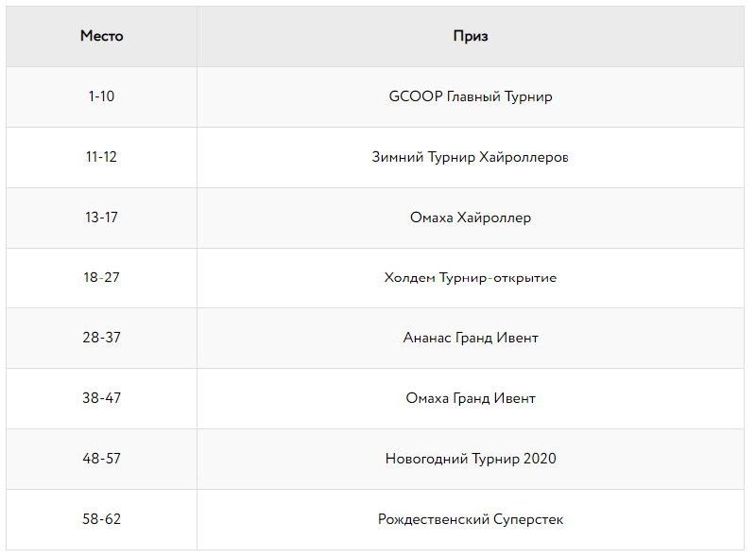The width and height of the screenshot is (756, 558).
Task: Select the '1-10' place cell
Action: [x=101, y=96]
